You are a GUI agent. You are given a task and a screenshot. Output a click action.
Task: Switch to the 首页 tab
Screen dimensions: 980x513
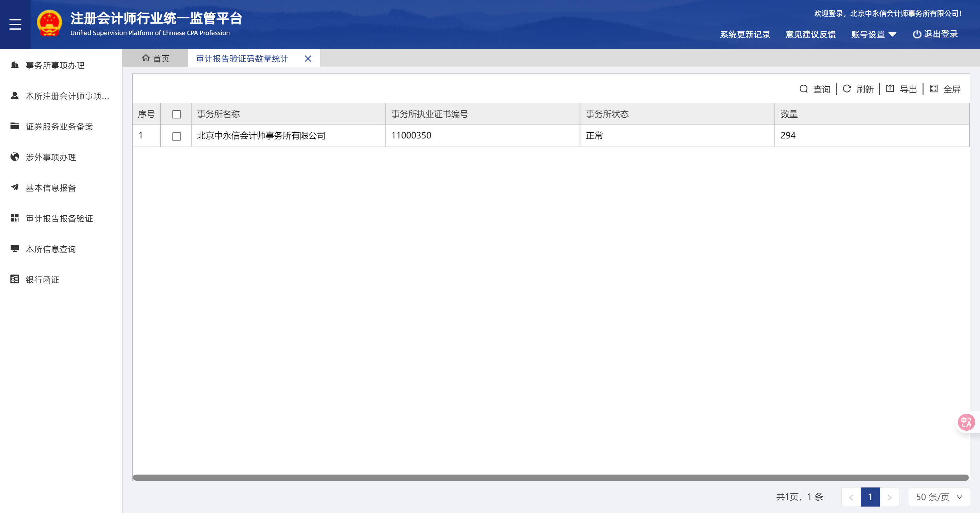(x=156, y=59)
